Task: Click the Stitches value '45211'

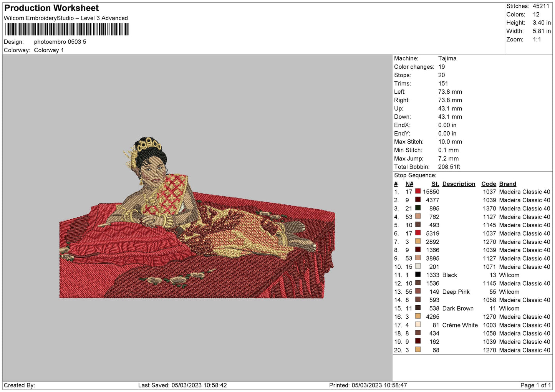Action: coord(541,6)
